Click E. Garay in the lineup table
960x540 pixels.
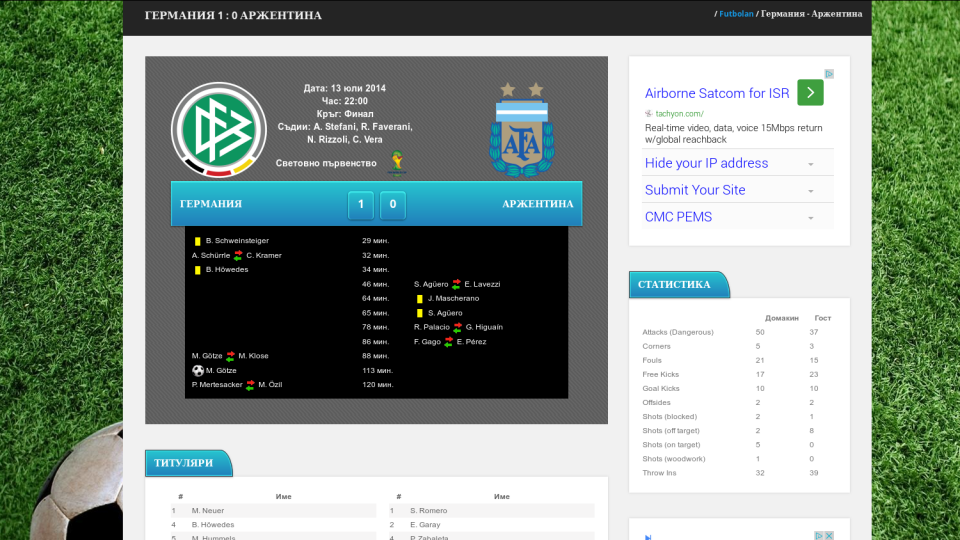click(425, 525)
